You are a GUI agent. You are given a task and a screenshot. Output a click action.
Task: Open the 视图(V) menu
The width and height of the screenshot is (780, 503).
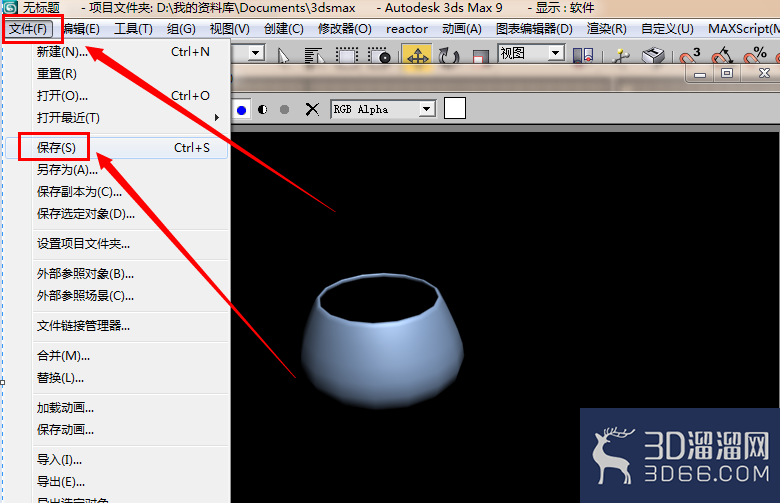coord(229,29)
